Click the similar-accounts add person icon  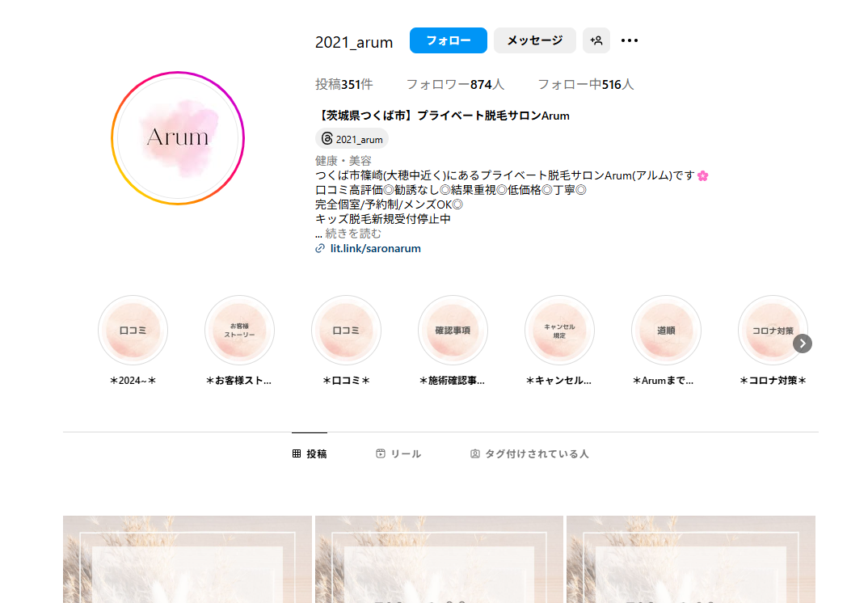pos(596,40)
